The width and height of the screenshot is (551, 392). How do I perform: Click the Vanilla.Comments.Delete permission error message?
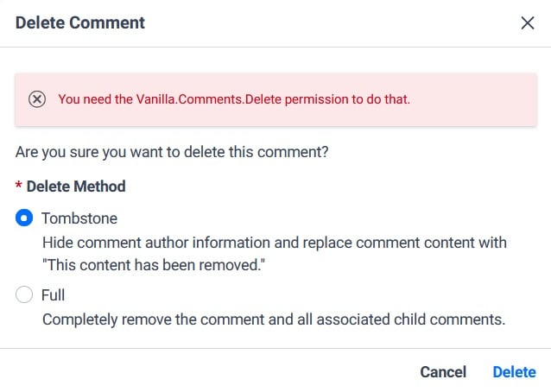coord(234,99)
